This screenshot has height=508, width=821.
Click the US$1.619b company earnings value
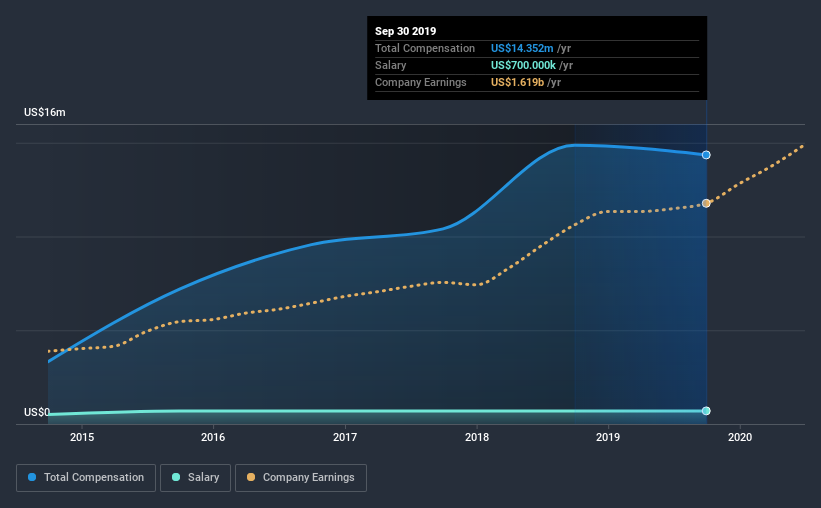tap(517, 82)
